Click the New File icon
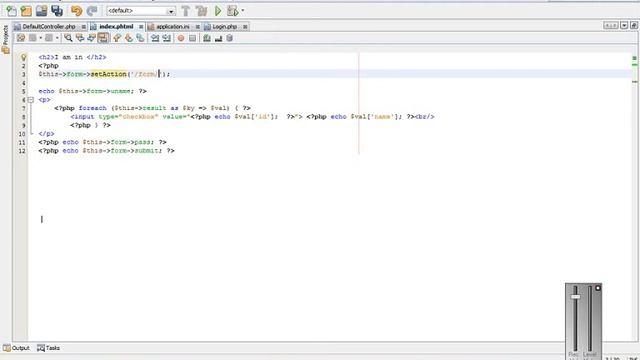The image size is (640, 360). (11, 11)
